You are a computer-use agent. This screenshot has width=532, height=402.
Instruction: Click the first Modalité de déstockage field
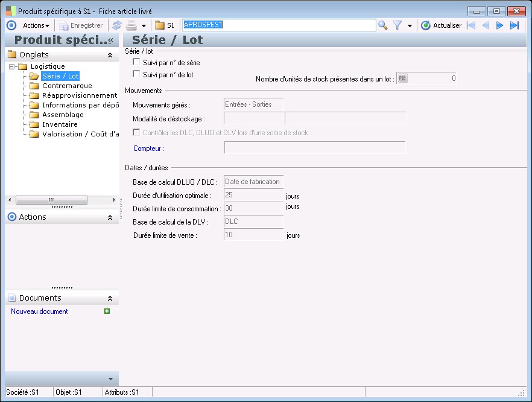(253, 118)
